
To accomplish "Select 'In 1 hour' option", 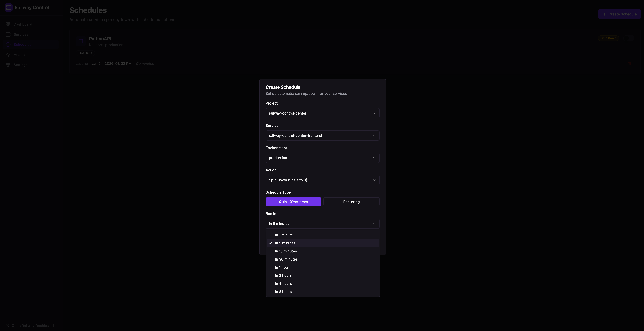I will 282,268.
